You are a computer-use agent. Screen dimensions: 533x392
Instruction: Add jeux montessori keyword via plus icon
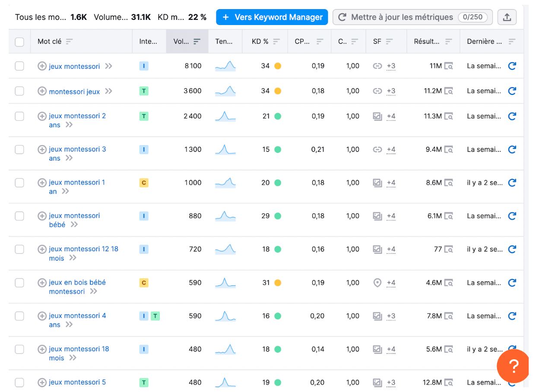42,66
